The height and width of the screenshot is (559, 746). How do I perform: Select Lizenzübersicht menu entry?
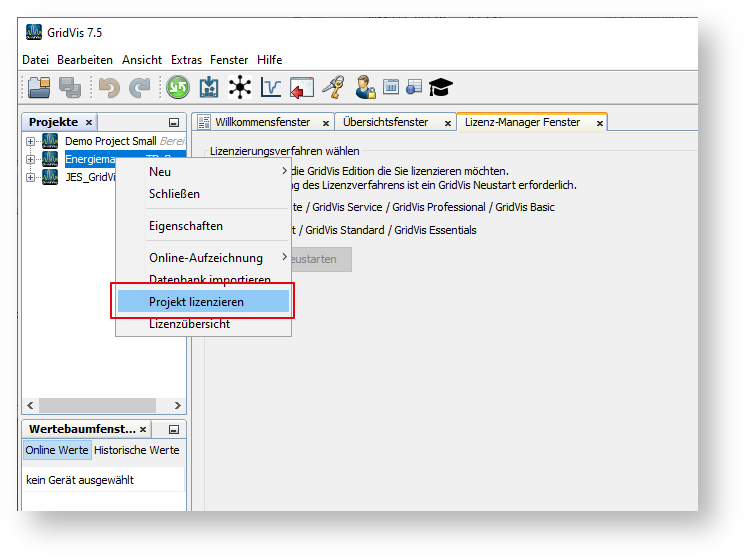point(204,324)
